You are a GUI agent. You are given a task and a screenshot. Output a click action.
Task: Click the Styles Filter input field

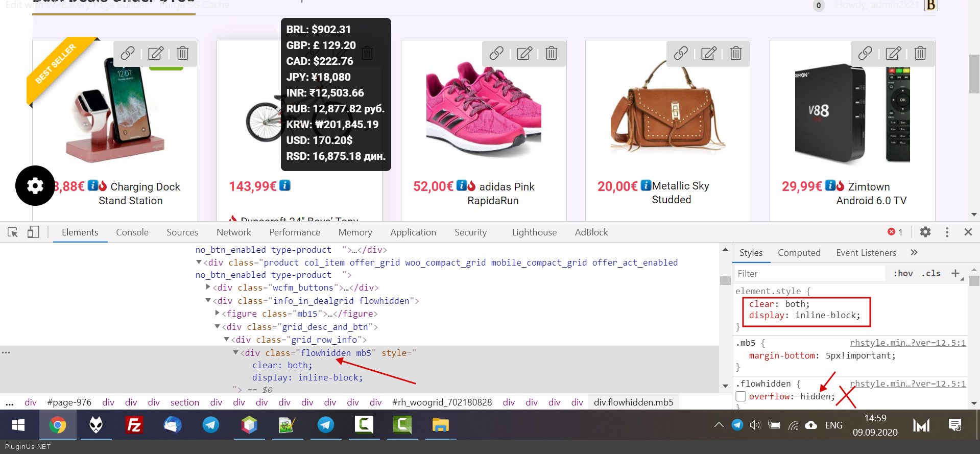click(809, 274)
